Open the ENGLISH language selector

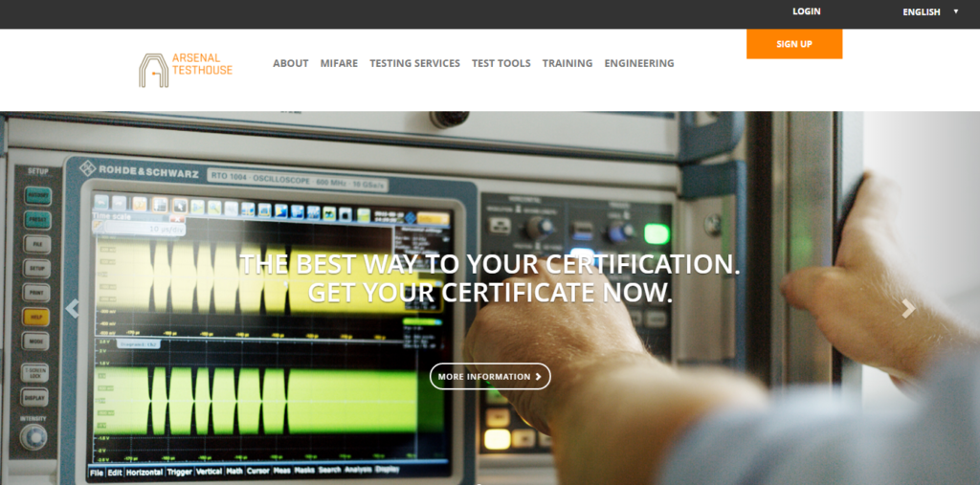pos(922,12)
